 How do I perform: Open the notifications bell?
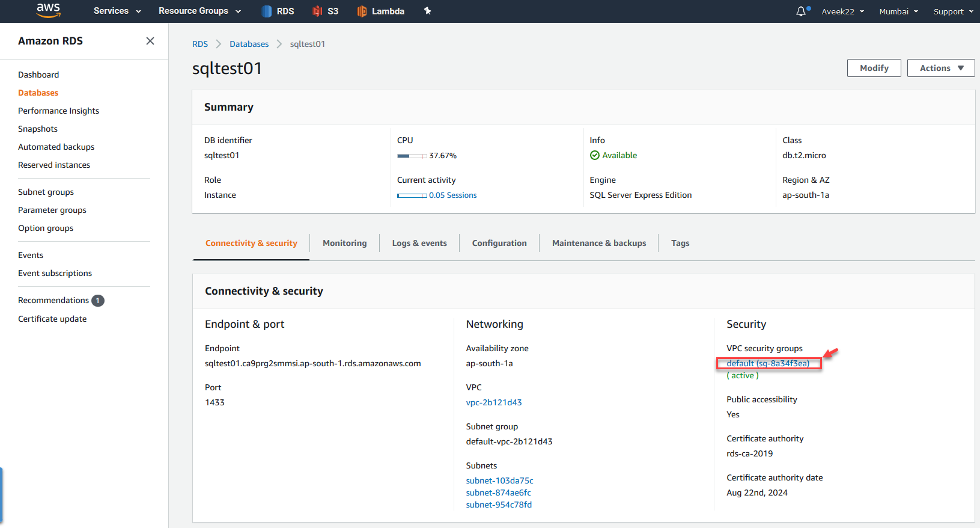pyautogui.click(x=802, y=11)
